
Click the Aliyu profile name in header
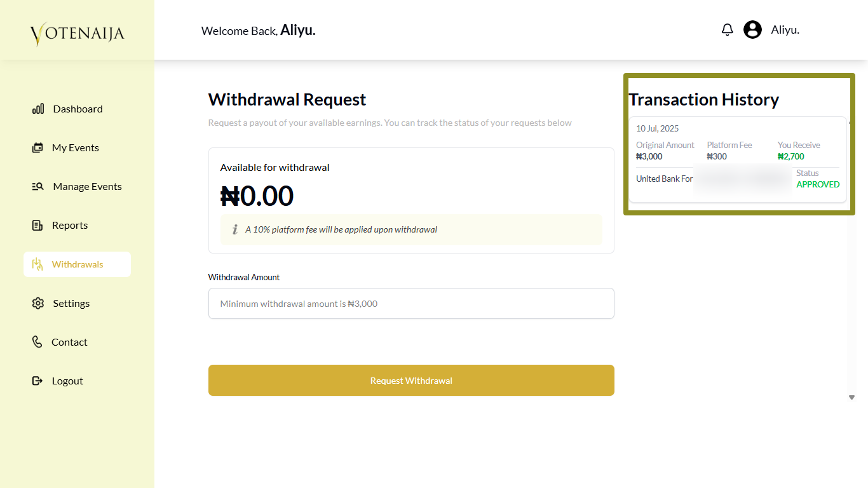pos(785,30)
